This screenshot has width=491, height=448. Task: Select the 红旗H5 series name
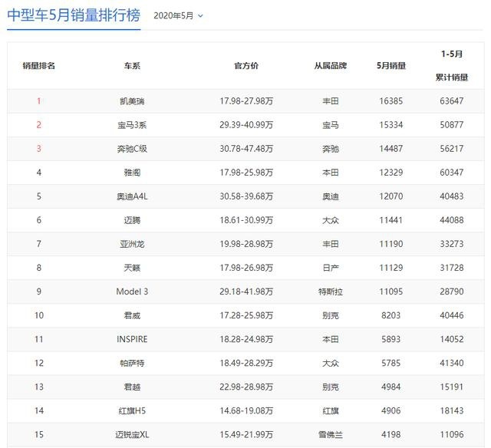point(132,410)
